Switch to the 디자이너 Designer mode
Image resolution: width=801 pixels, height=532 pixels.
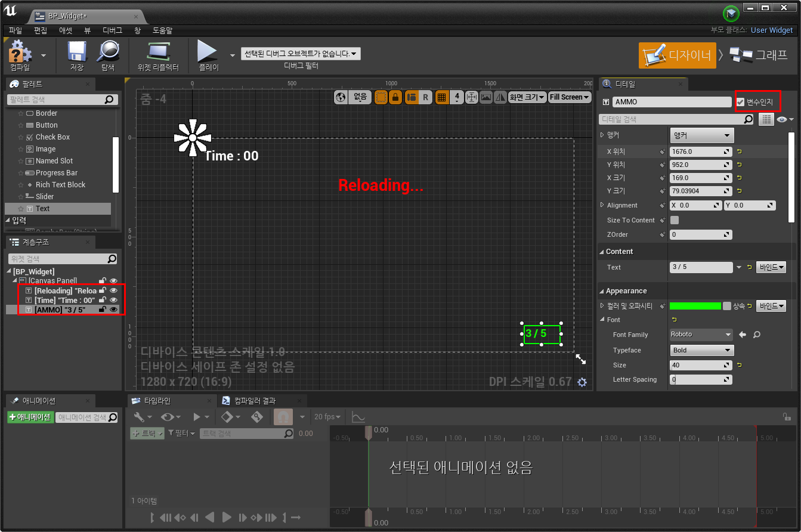[x=677, y=55]
